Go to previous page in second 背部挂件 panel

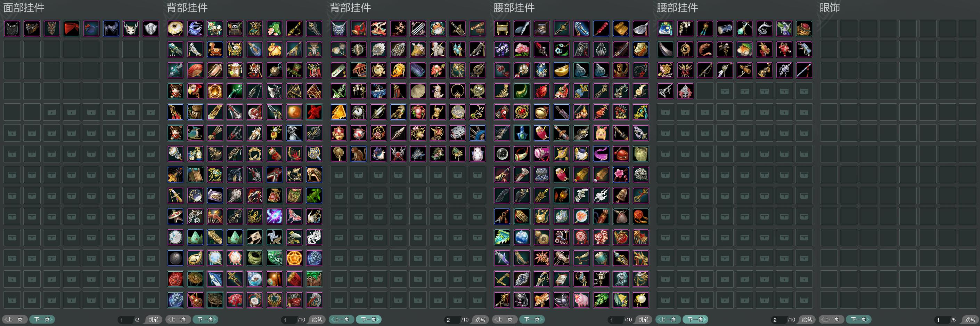click(x=342, y=319)
